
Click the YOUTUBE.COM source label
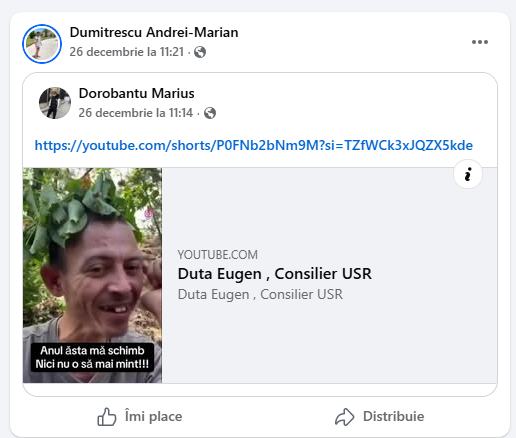tap(218, 255)
